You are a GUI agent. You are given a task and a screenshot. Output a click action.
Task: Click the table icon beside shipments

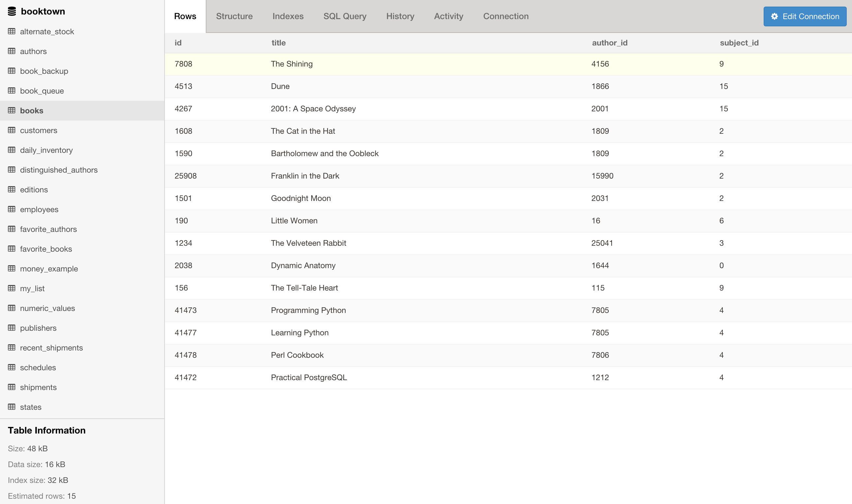[x=12, y=387]
